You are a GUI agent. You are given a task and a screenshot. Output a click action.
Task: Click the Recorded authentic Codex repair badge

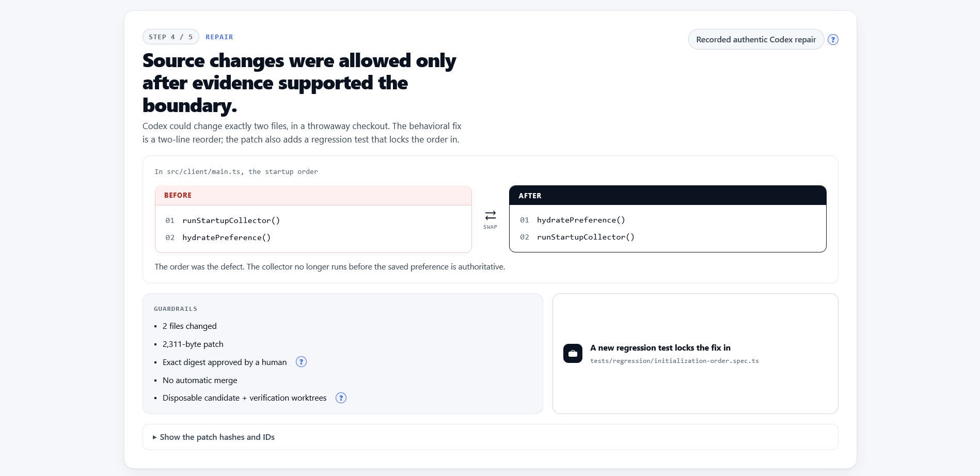click(756, 40)
